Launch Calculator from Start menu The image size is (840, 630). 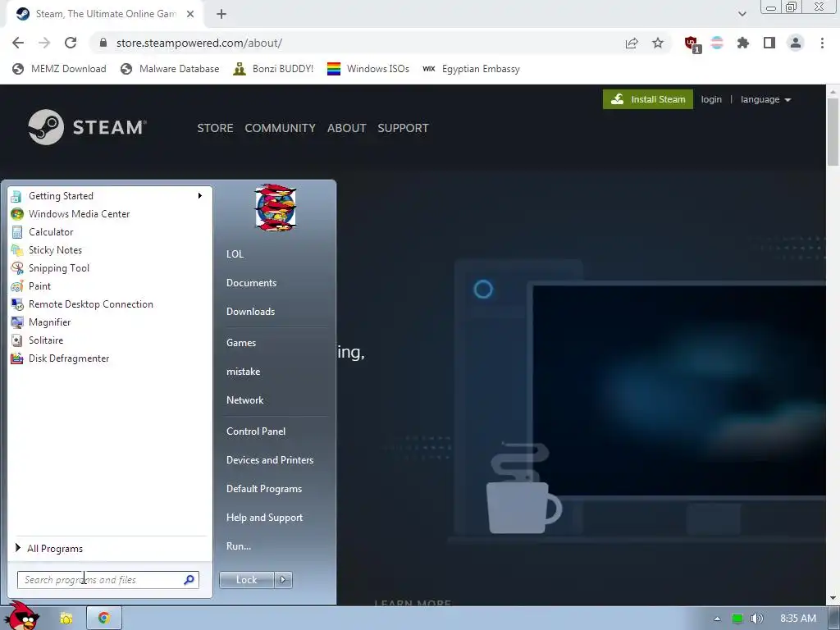coord(109,232)
